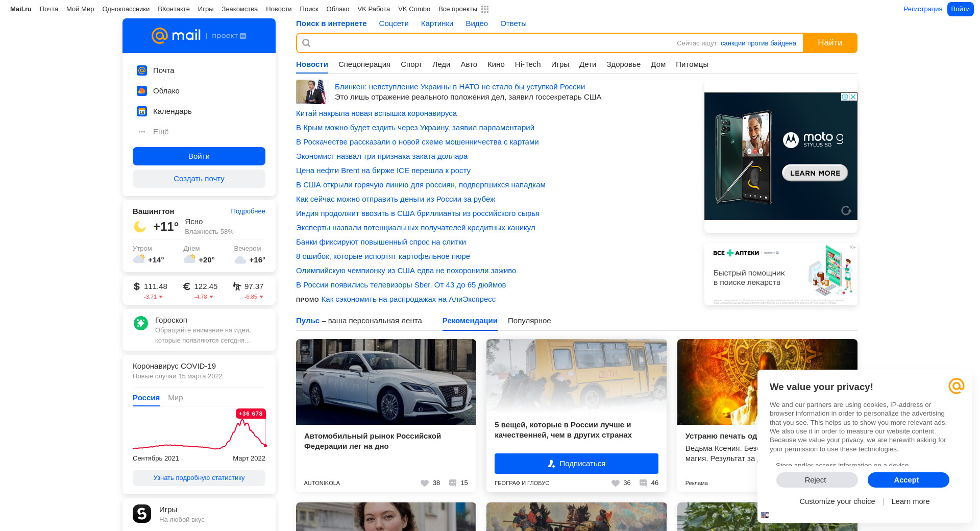Open the Спорт news category tab
Image resolution: width=980 pixels, height=531 pixels.
411,64
